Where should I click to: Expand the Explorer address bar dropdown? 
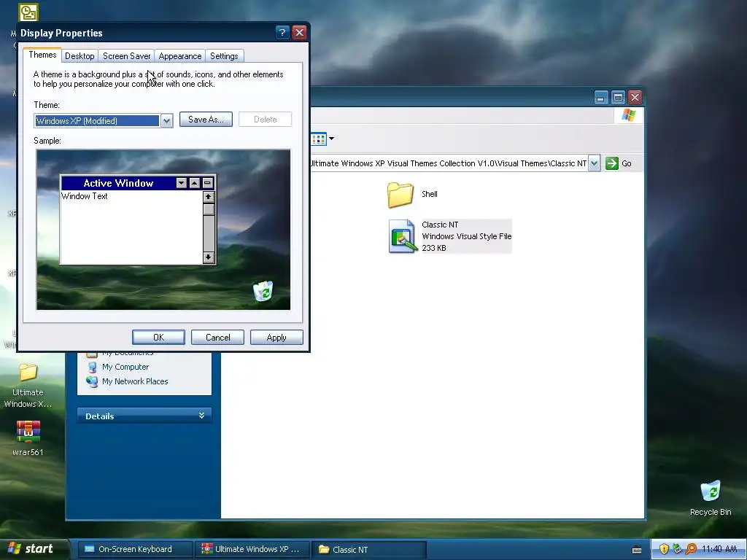point(594,163)
